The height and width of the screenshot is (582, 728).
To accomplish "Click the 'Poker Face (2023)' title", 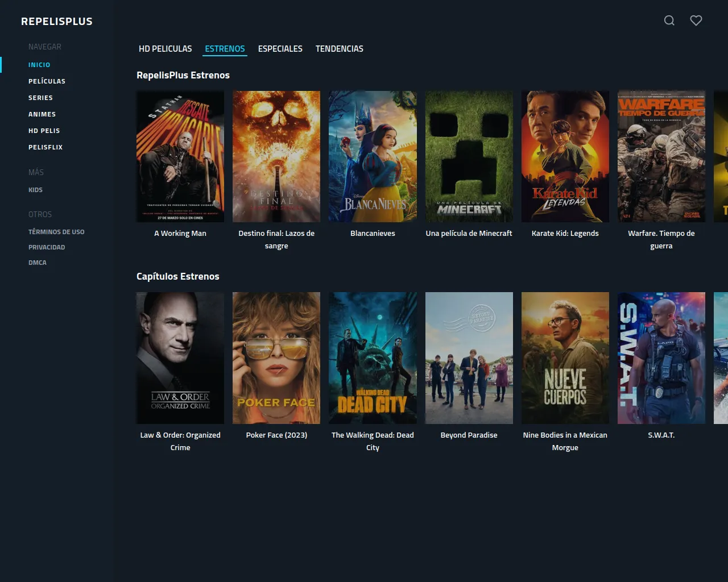I will click(x=276, y=435).
